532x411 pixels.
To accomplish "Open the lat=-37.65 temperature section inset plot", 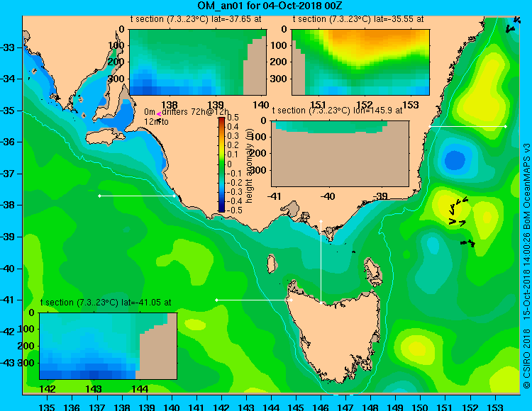I will [x=198, y=62].
